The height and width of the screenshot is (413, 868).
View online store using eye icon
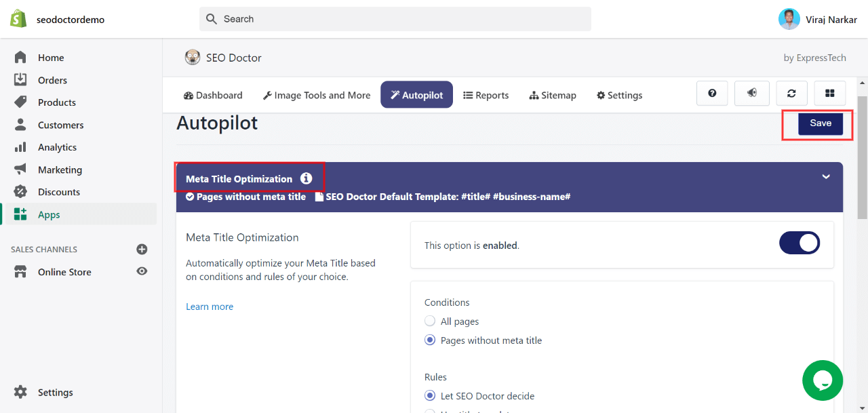(x=142, y=271)
